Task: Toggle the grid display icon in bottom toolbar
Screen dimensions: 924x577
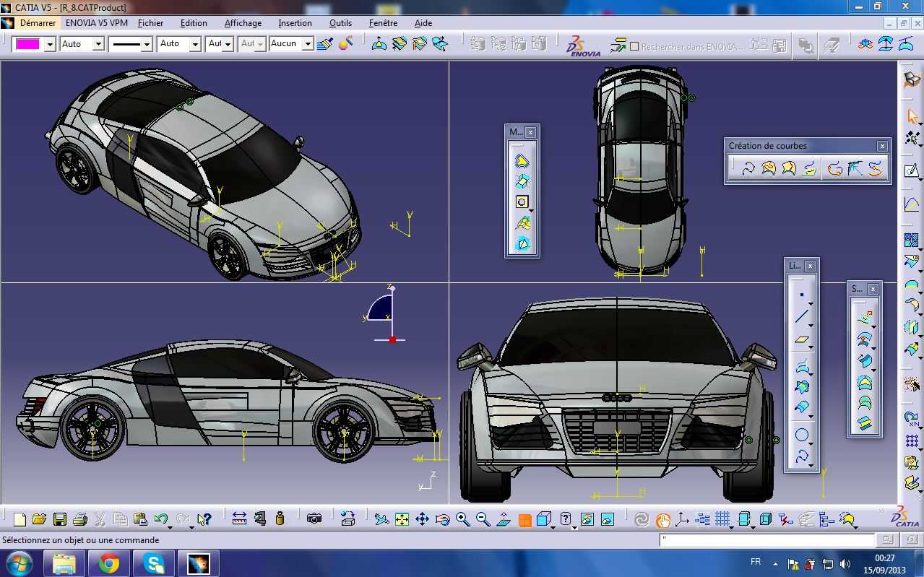Action: (x=722, y=519)
